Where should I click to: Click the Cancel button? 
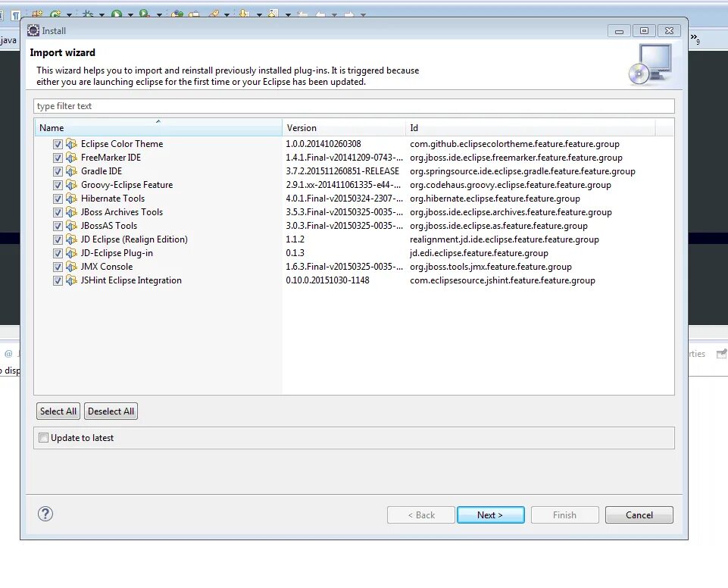point(639,514)
